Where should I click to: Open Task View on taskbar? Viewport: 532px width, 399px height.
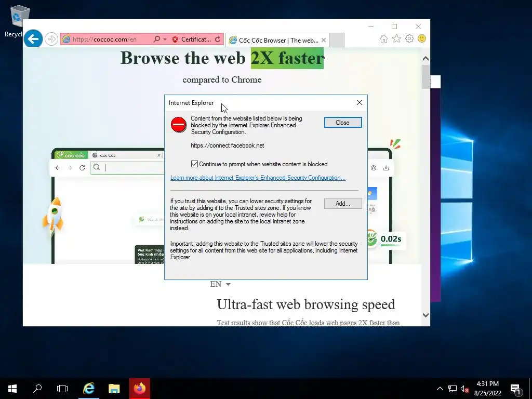pyautogui.click(x=62, y=389)
